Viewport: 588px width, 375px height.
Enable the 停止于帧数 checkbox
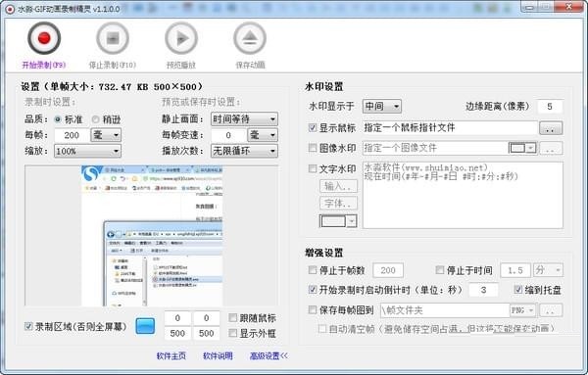pos(313,269)
